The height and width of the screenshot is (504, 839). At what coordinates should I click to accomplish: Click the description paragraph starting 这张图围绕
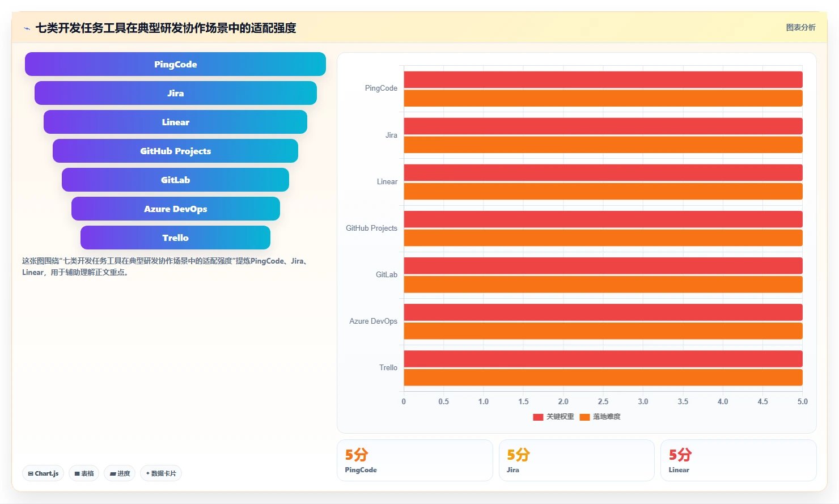coord(166,266)
